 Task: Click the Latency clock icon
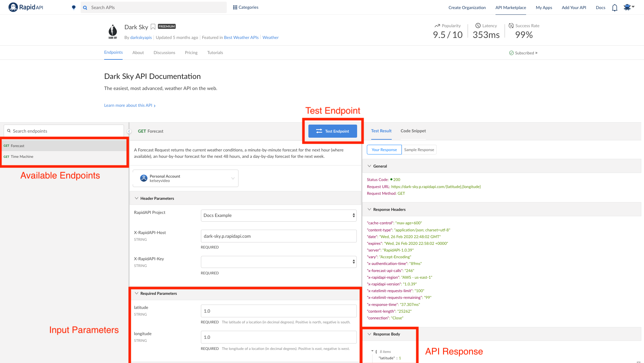tap(478, 26)
